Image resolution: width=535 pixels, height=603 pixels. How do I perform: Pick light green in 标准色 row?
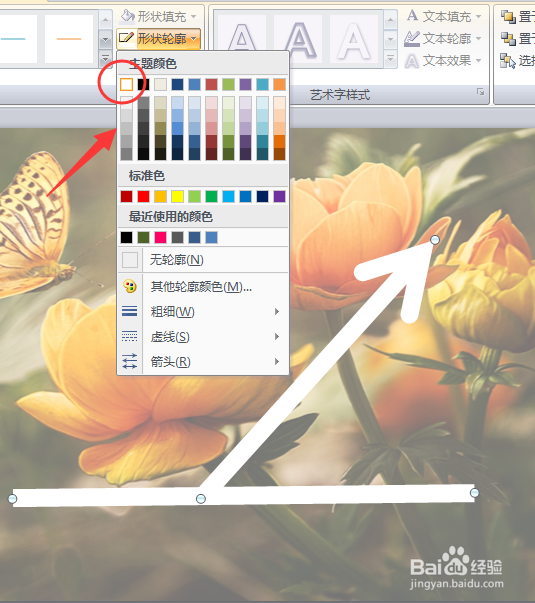coord(195,197)
